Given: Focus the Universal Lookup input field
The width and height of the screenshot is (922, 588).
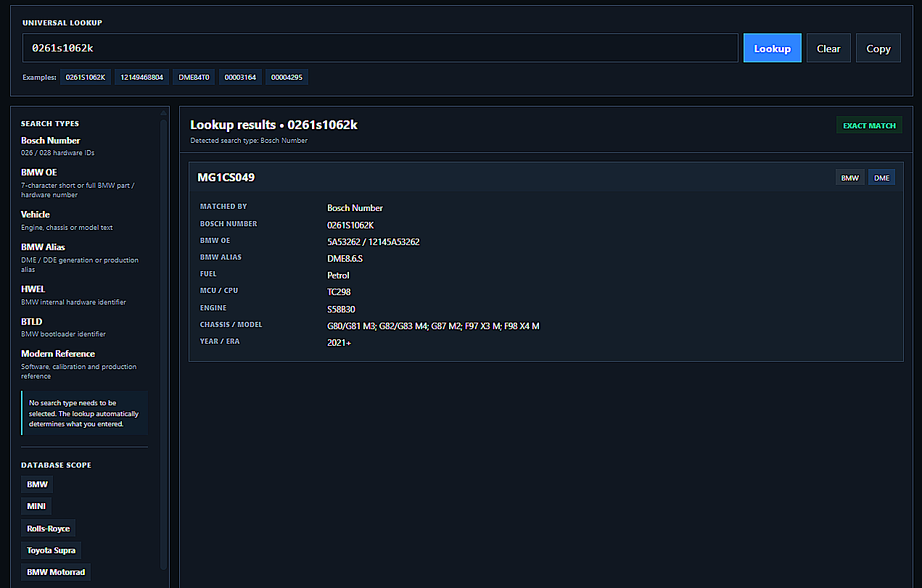Looking at the screenshot, I should [x=380, y=48].
